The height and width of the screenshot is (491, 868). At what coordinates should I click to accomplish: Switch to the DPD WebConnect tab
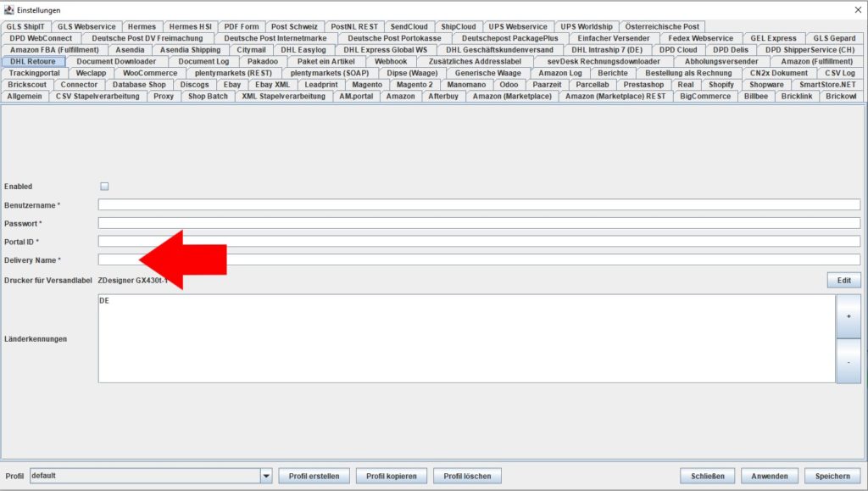pos(41,38)
